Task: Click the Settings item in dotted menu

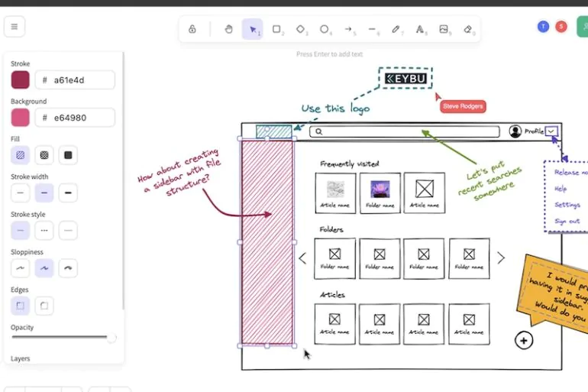Action: click(x=567, y=205)
